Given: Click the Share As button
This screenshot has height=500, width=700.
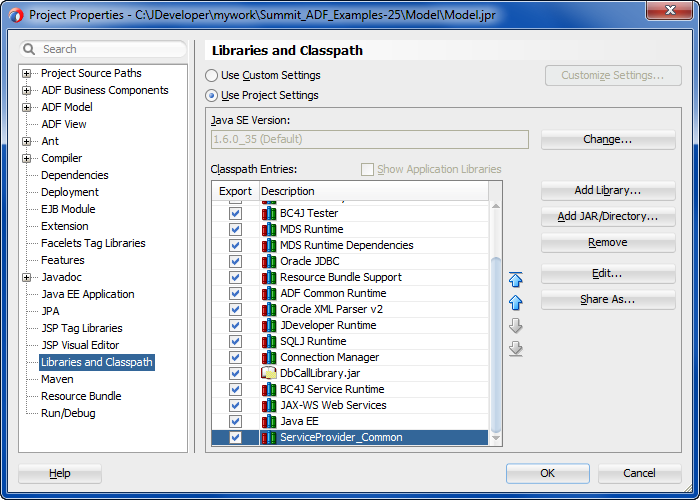Looking at the screenshot, I should click(x=608, y=300).
